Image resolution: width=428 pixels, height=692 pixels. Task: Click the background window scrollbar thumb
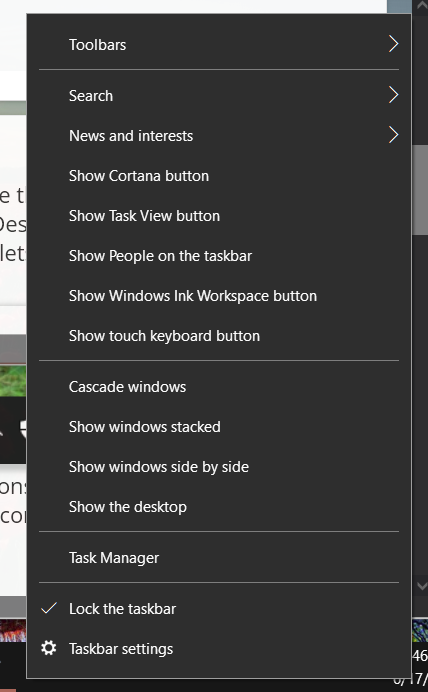point(420,190)
